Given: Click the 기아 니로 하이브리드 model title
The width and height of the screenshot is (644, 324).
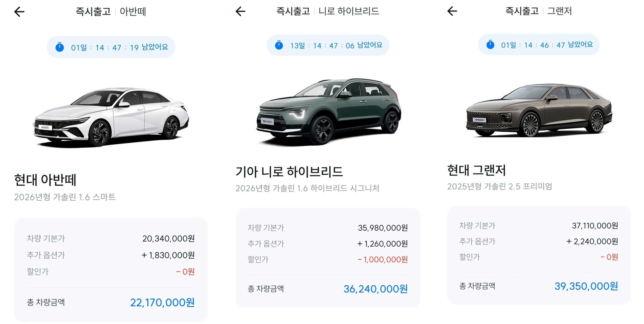Looking at the screenshot, I should (x=289, y=172).
